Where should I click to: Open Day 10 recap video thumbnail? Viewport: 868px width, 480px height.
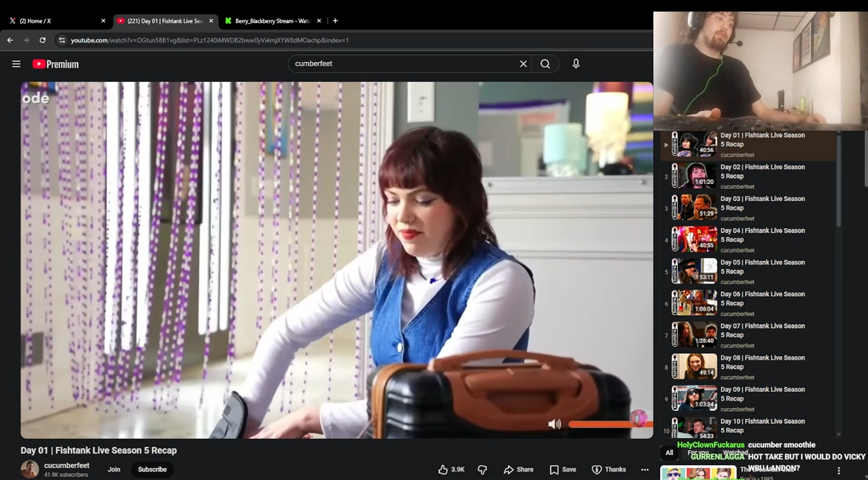pos(695,428)
